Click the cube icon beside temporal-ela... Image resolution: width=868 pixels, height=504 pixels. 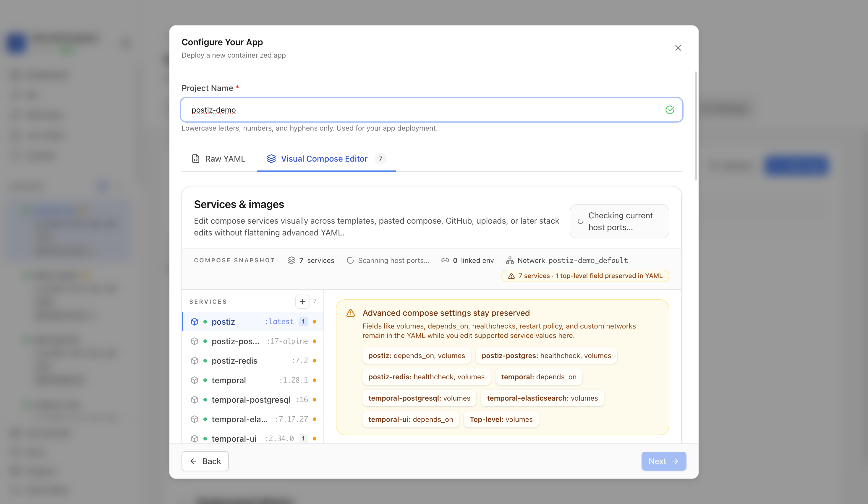(x=195, y=419)
